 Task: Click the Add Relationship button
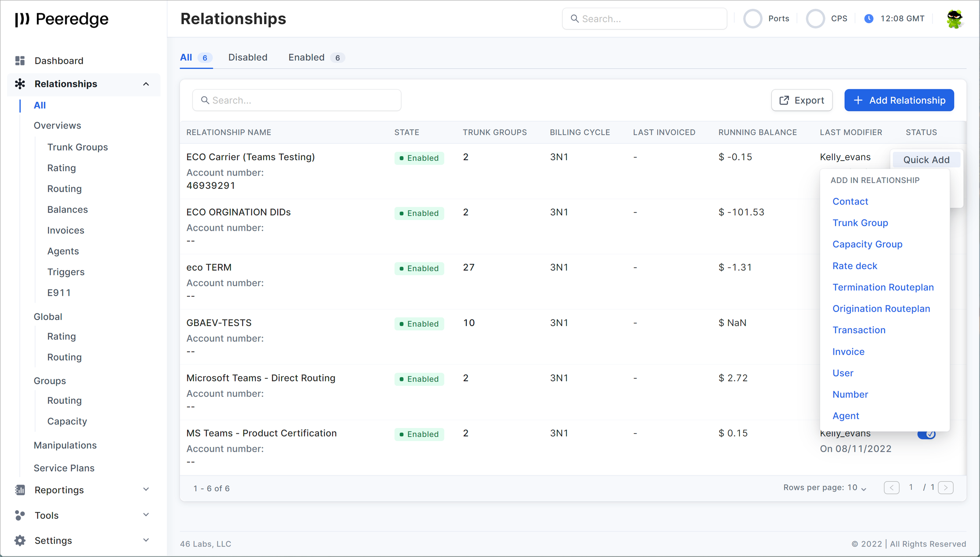coord(899,100)
